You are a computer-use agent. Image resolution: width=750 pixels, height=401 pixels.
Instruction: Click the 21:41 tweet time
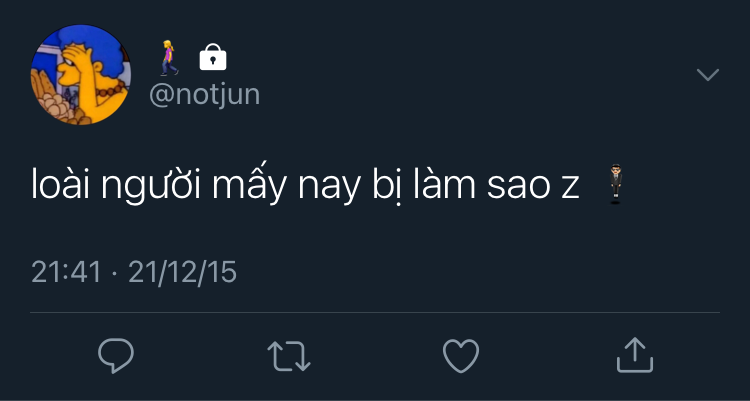66,272
